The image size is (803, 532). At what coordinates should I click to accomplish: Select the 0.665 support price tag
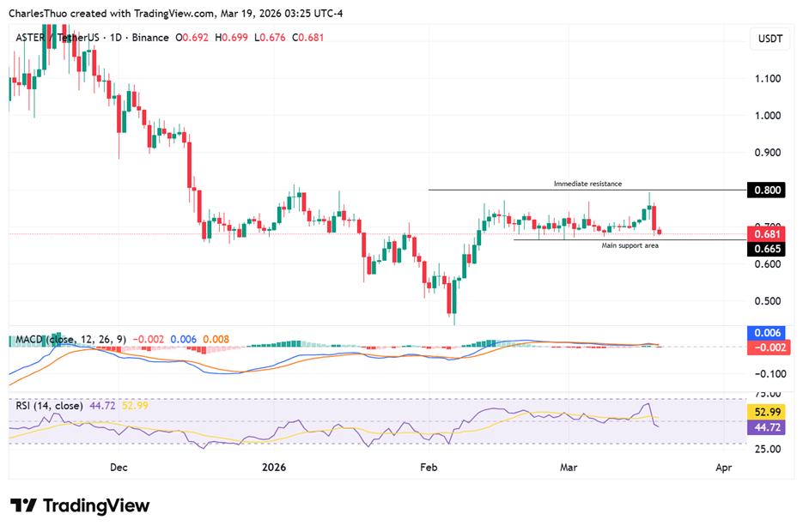[x=767, y=249]
